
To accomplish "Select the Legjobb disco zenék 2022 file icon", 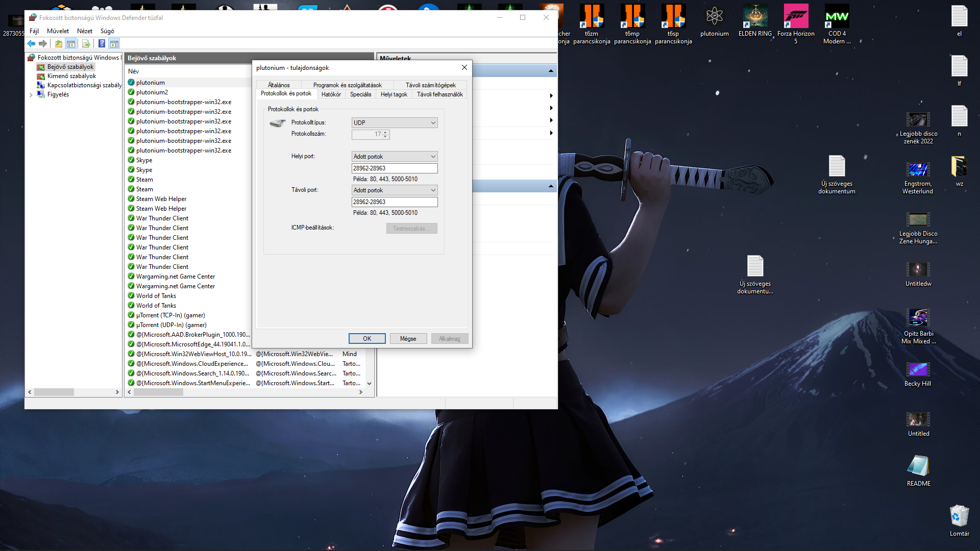I will pyautogui.click(x=918, y=128).
